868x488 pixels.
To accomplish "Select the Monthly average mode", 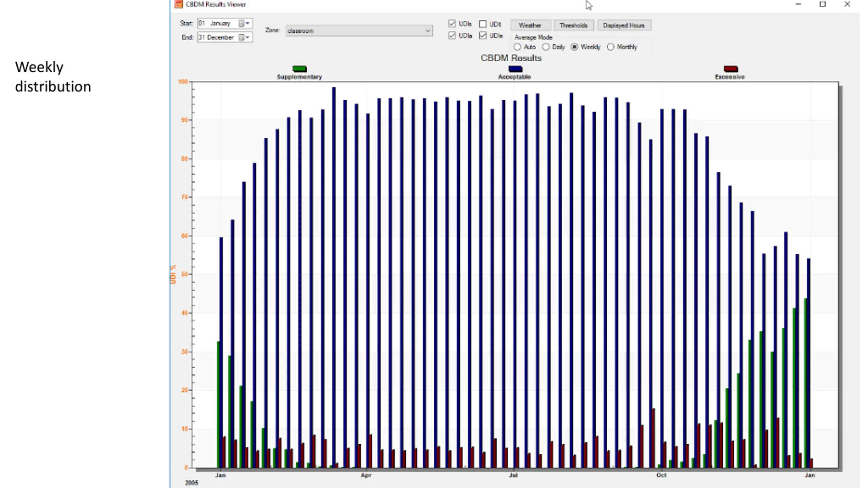I will (x=611, y=47).
